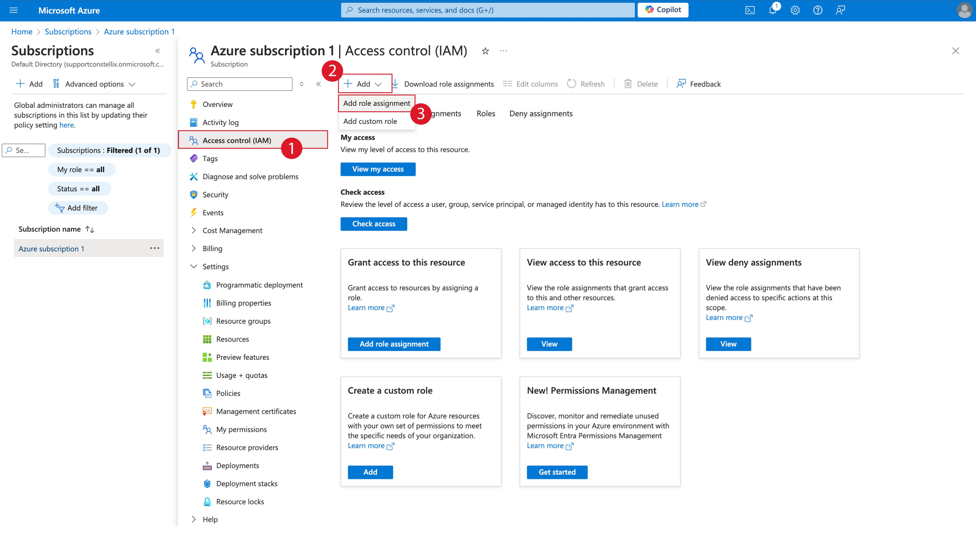Collapse the Settings section

click(193, 266)
